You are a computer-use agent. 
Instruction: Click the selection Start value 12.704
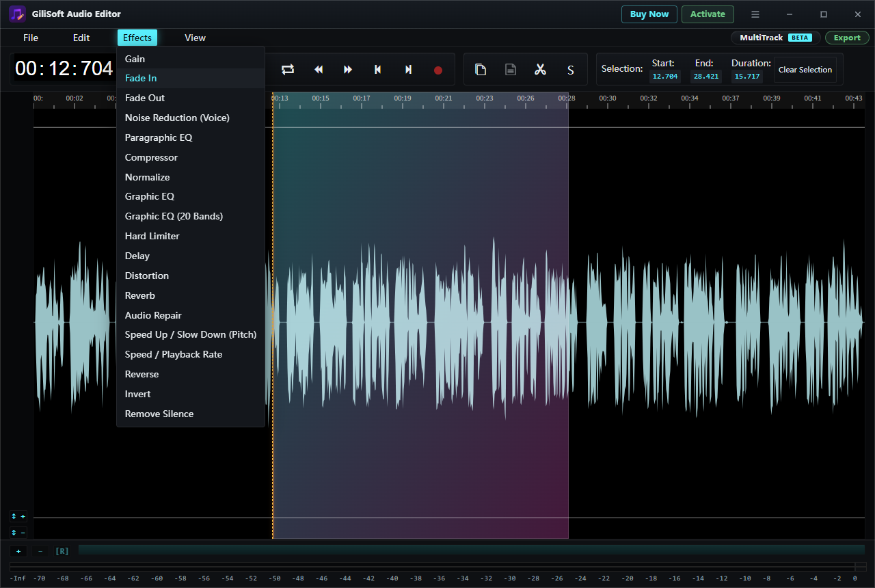pyautogui.click(x=665, y=77)
